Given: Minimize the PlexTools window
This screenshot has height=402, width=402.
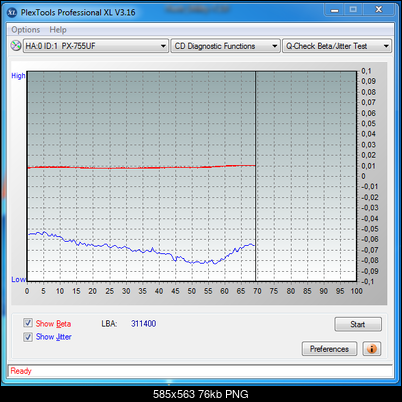Looking at the screenshot, I should pos(335,10).
